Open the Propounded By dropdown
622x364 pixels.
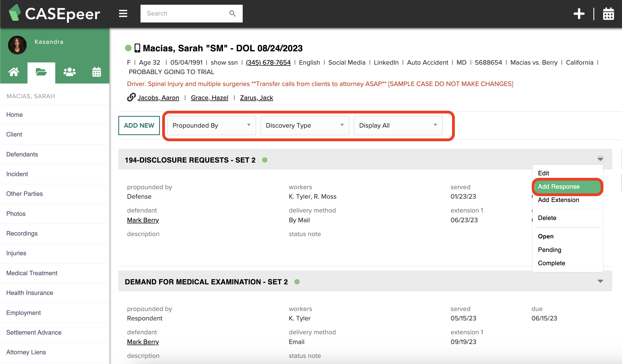(211, 125)
